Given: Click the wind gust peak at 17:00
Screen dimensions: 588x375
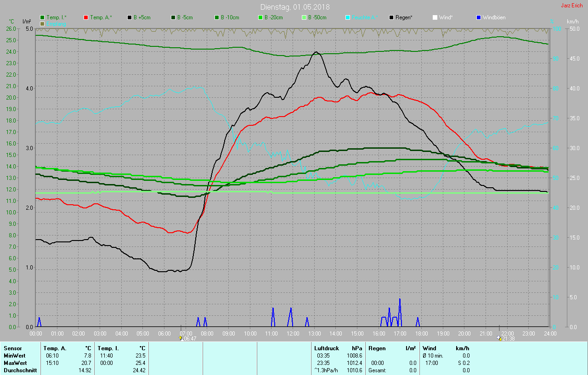Looking at the screenshot, I should (x=400, y=300).
